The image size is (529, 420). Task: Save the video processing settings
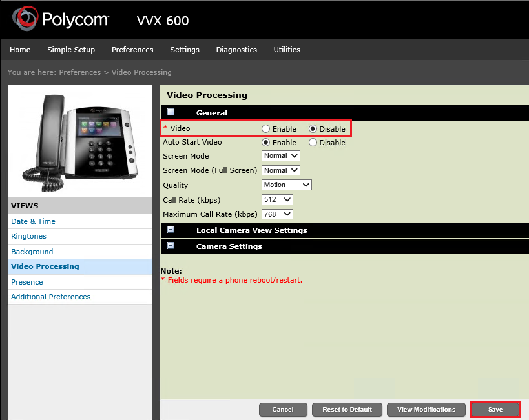[x=495, y=410]
